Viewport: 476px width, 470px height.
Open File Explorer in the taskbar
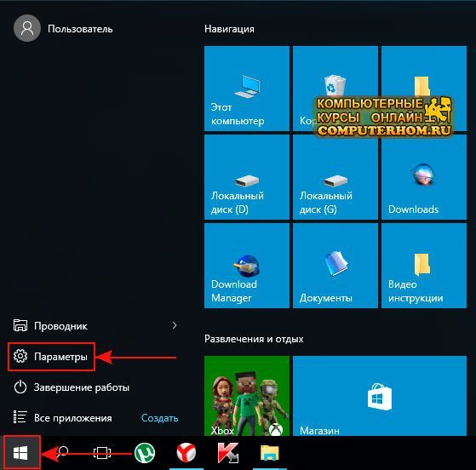[x=270, y=453]
